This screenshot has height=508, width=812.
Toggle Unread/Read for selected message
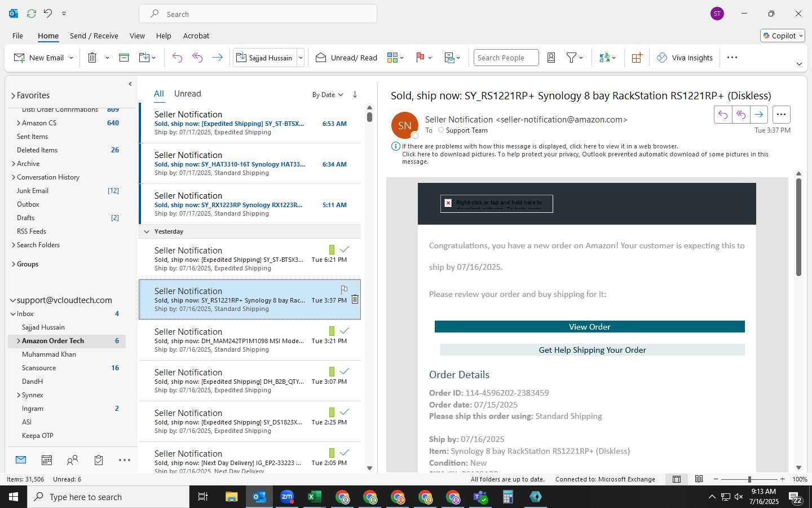click(x=346, y=58)
